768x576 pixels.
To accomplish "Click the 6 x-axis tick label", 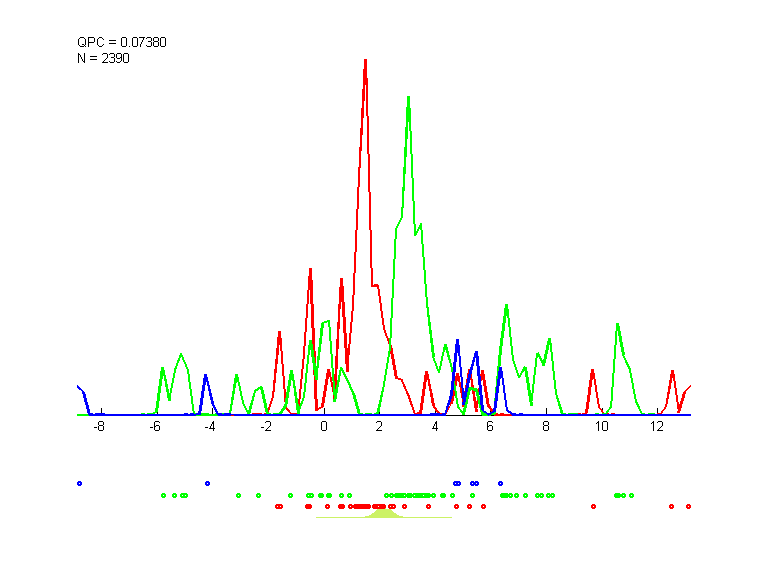I will 490,427.
